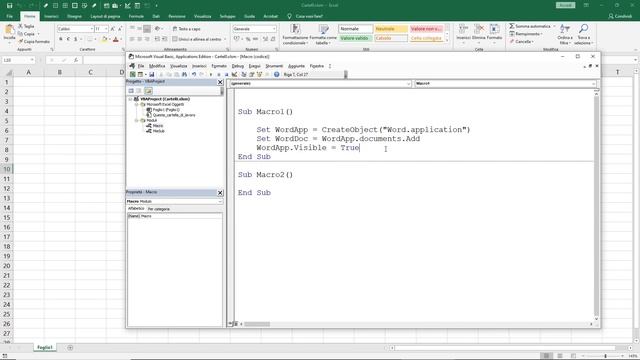The width and height of the screenshot is (640, 360).
Task: Click the Taglia (cut) scissors icon
Action: coord(21,26)
